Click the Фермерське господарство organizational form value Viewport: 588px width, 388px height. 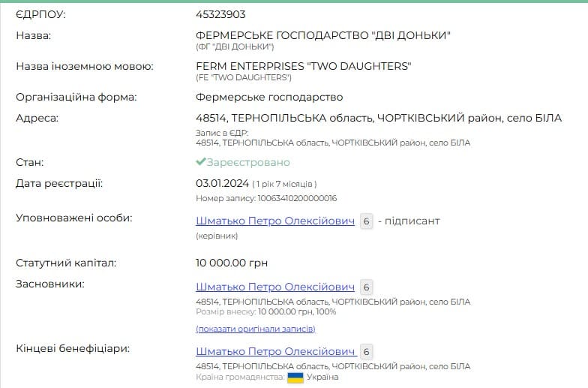[x=269, y=98]
